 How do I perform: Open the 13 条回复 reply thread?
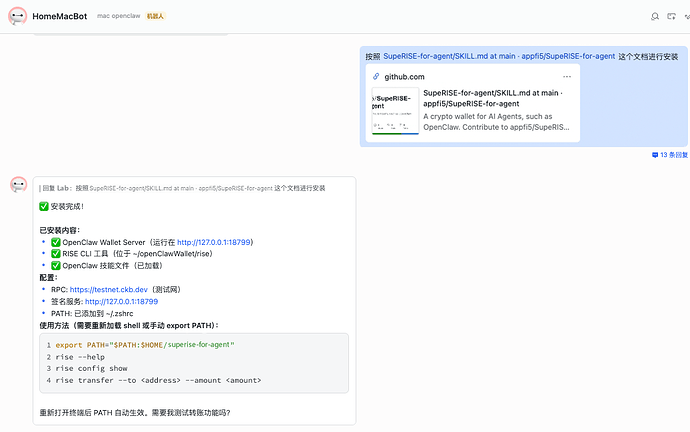click(673, 155)
